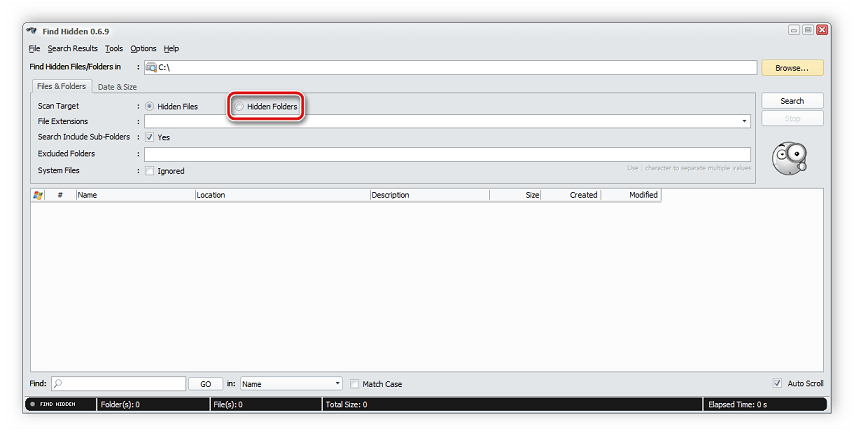The height and width of the screenshot is (436, 854).
Task: Open the Search Results menu
Action: pos(72,48)
